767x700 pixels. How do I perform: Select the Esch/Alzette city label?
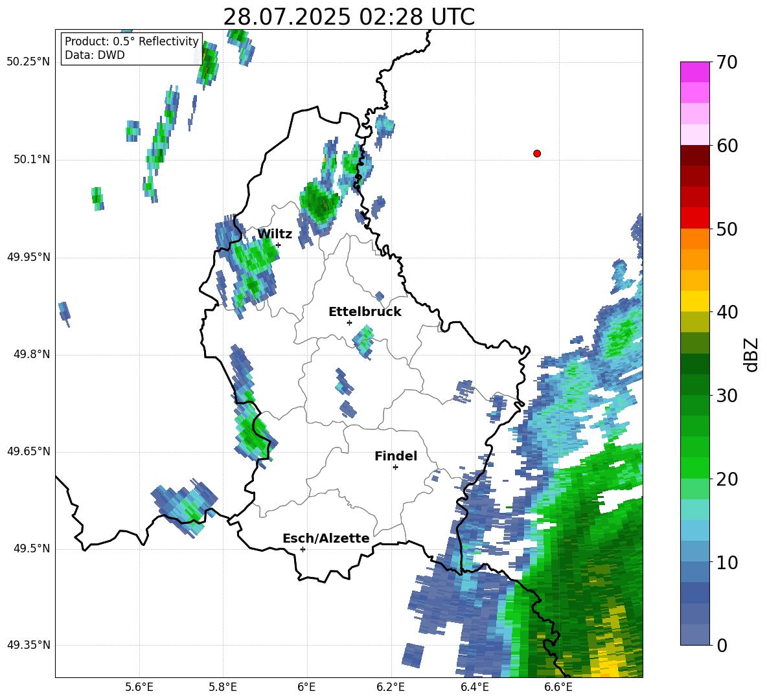(x=326, y=538)
